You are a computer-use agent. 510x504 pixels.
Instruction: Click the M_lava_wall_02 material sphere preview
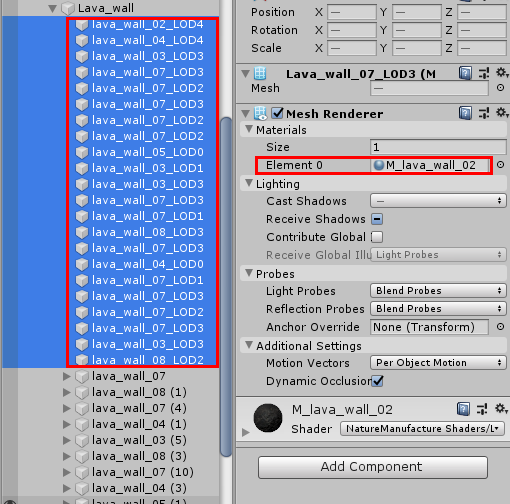tap(268, 418)
